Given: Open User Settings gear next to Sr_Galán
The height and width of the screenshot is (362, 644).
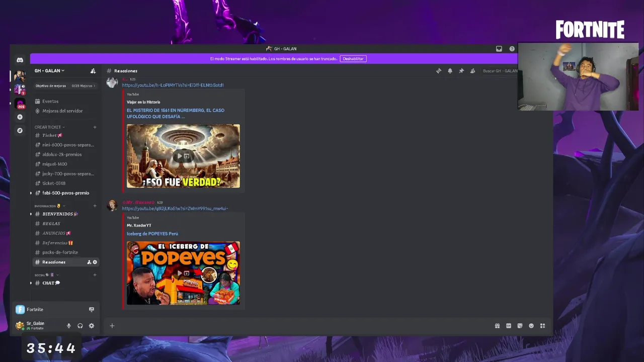Looking at the screenshot, I should point(91,326).
